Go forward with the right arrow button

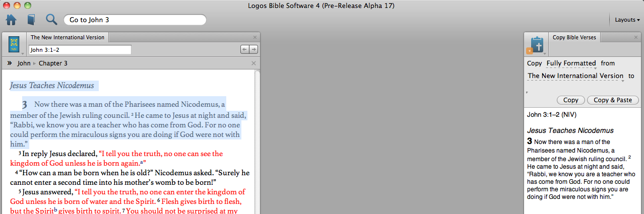[253, 49]
